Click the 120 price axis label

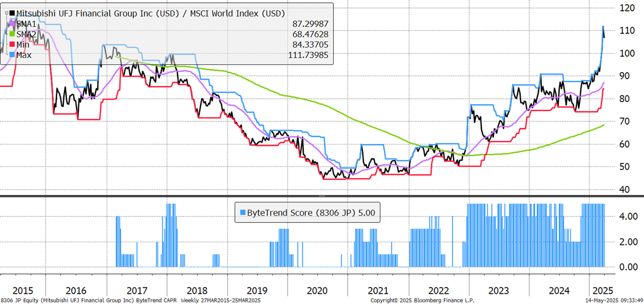point(628,8)
